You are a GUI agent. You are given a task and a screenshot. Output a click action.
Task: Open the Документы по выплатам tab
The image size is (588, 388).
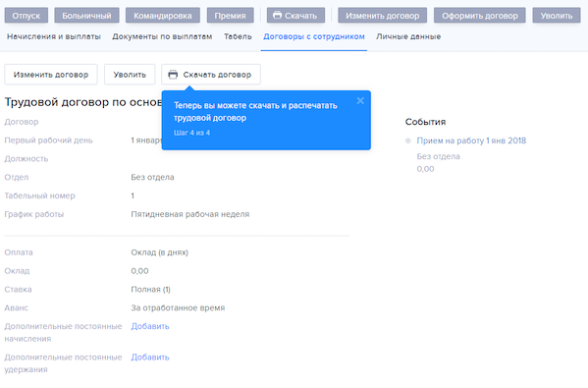pyautogui.click(x=162, y=36)
